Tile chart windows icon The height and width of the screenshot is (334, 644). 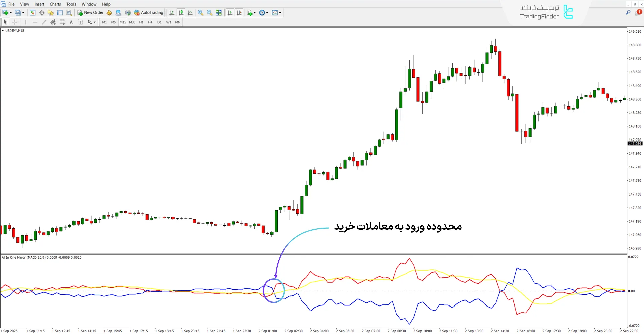point(219,13)
